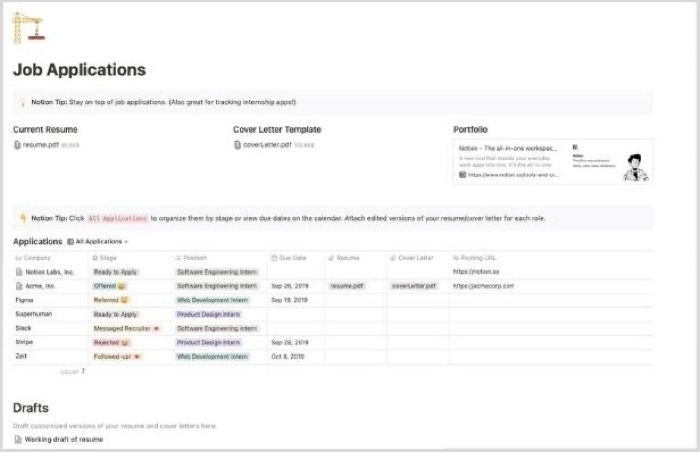700x452 pixels.
Task: Click the Referred stage tag for Figma
Action: pyautogui.click(x=111, y=300)
